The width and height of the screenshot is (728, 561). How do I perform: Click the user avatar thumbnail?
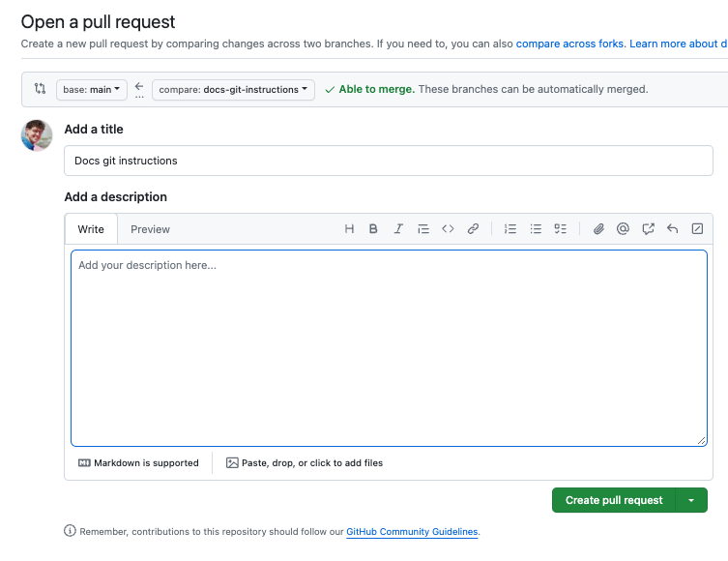click(x=37, y=135)
